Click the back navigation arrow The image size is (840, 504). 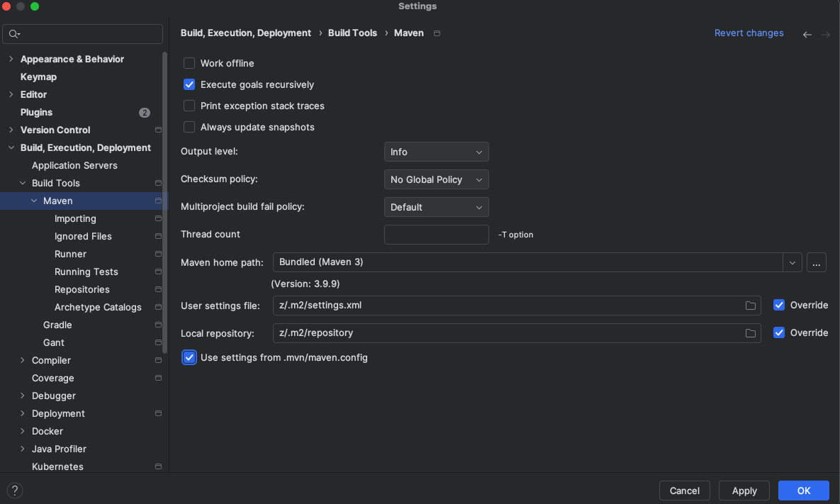(807, 34)
